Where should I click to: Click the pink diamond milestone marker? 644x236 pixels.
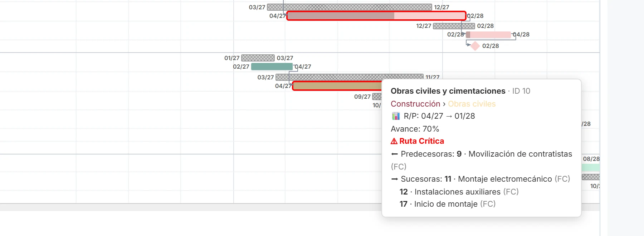point(475,46)
